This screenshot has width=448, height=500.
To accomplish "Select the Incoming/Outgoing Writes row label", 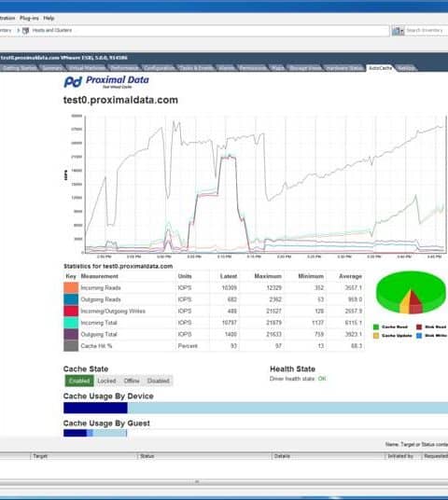I will click(x=113, y=311).
